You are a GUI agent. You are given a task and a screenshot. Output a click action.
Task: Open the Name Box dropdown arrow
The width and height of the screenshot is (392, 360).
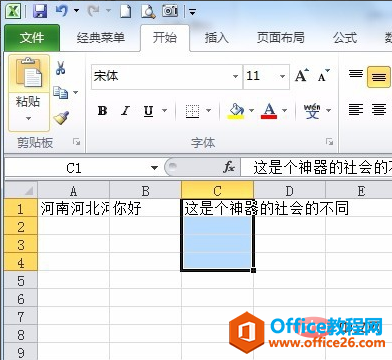point(154,168)
